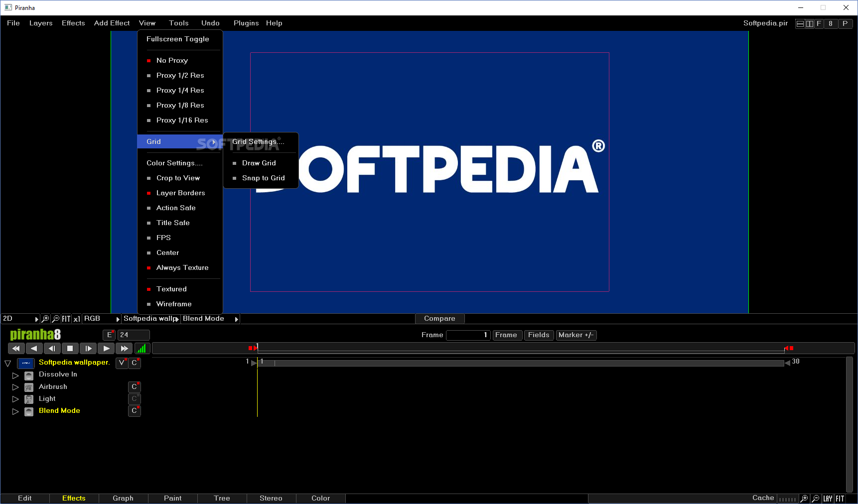This screenshot has height=504, width=858.
Task: Click timeline zoom-out magnifier at bottom right
Action: coord(816,499)
